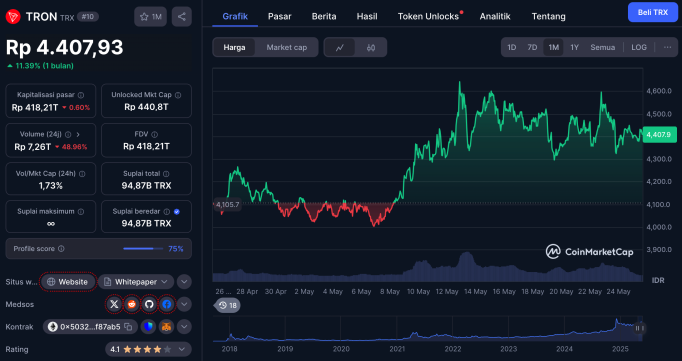Open the share icon button
This screenshot has width=682, height=361.
coord(182,17)
